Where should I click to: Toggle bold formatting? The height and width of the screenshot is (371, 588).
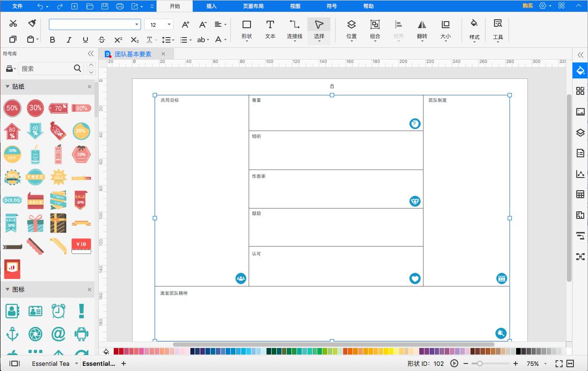tap(52, 40)
